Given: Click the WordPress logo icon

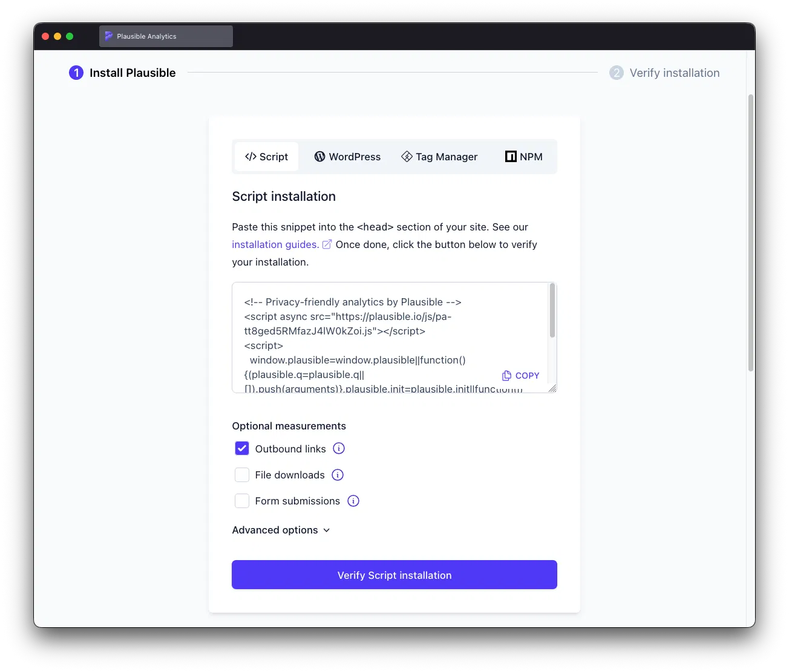Looking at the screenshot, I should point(319,157).
